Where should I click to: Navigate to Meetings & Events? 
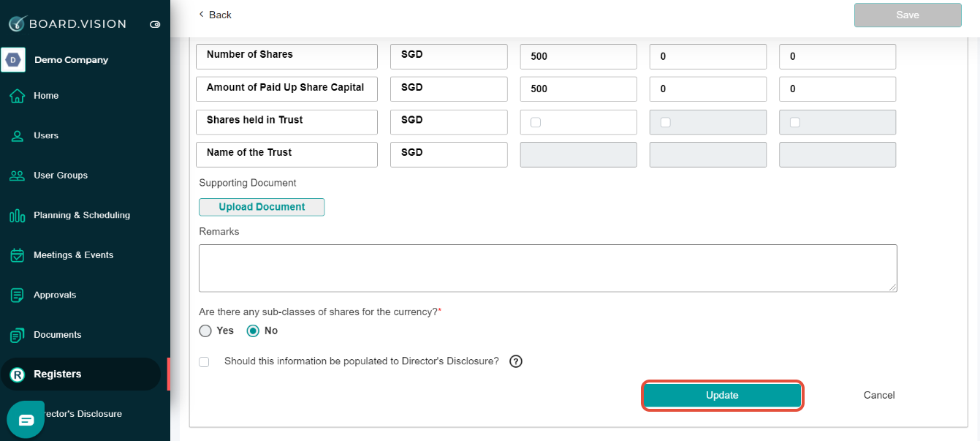(73, 255)
